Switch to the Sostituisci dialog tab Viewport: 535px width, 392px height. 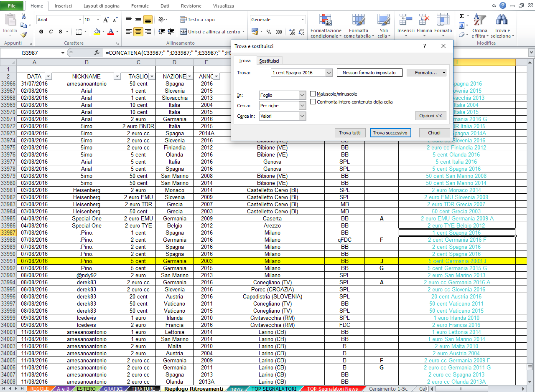[269, 61]
